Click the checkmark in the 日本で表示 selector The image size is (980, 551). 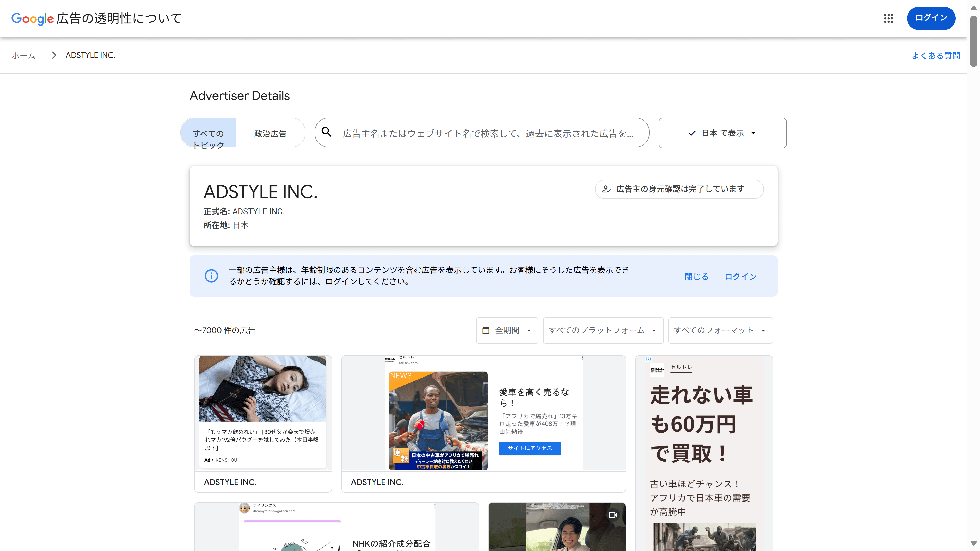click(x=692, y=133)
